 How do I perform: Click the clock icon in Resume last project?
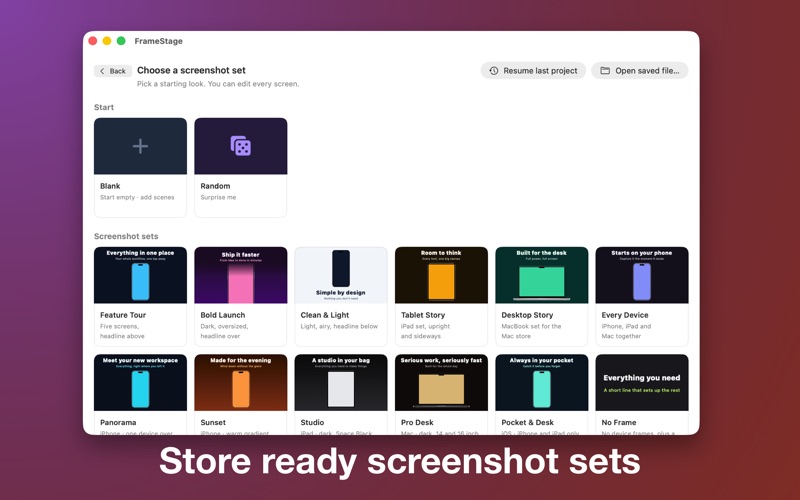(x=493, y=70)
